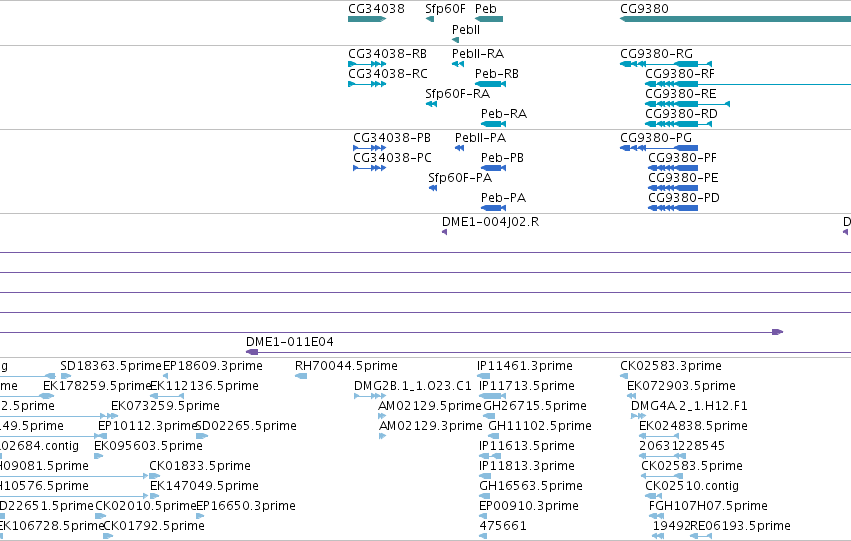Click transcript CG9380-RG

click(666, 64)
